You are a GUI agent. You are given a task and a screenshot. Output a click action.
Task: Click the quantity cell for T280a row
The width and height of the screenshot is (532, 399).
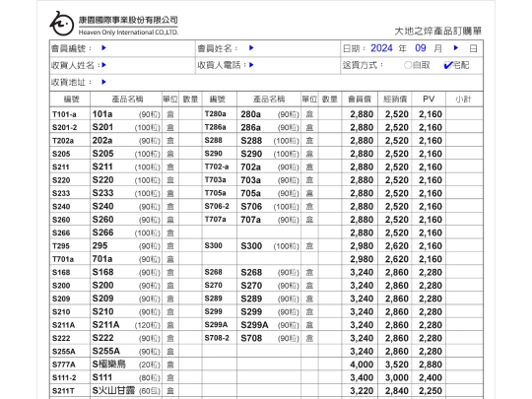[330, 114]
